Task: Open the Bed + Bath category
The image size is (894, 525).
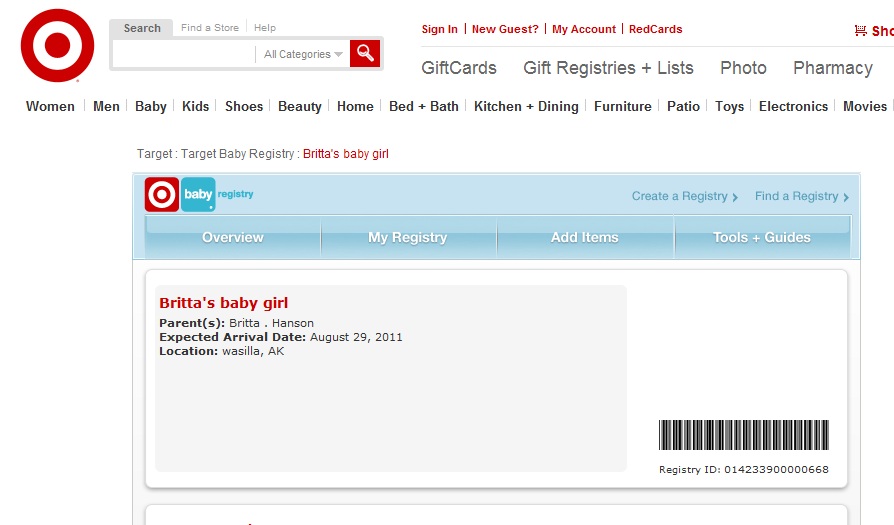Action: pyautogui.click(x=424, y=107)
